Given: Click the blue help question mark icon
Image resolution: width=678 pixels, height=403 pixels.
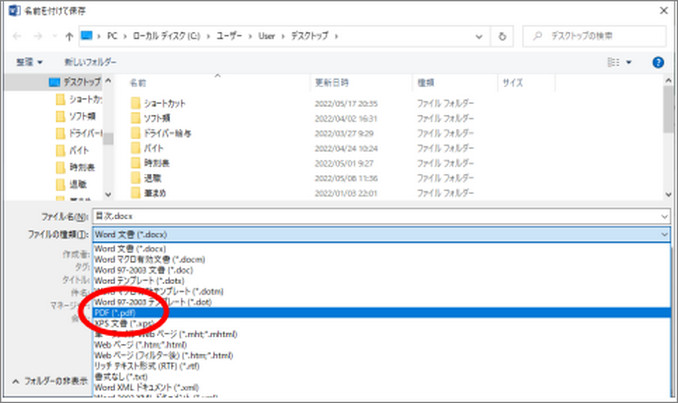Looking at the screenshot, I should (658, 63).
